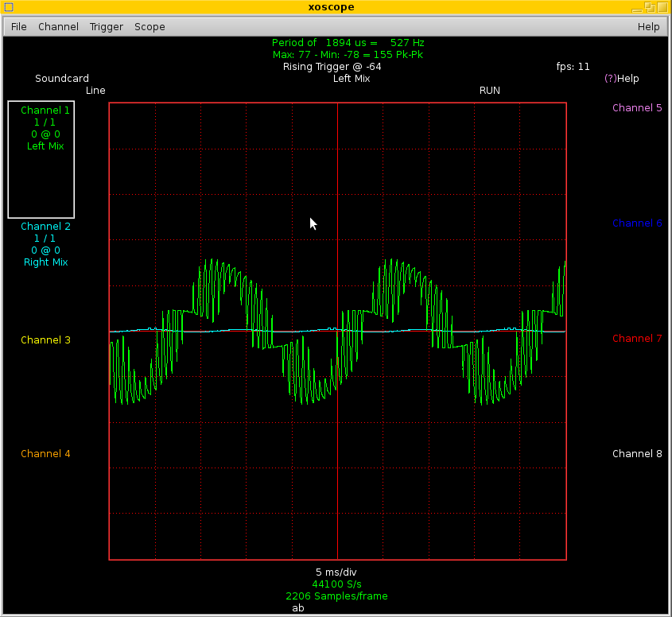Image resolution: width=672 pixels, height=617 pixels.
Task: Select Channel 3 label
Action: [45, 340]
